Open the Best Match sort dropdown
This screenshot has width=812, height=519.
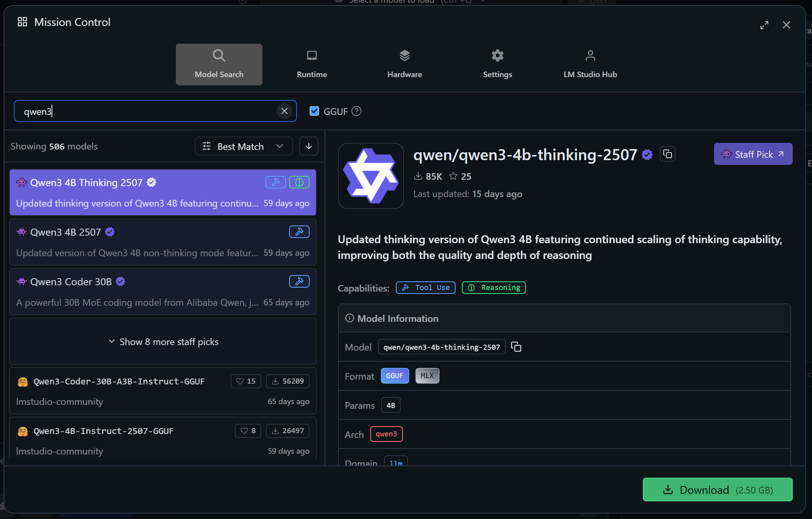[243, 146]
